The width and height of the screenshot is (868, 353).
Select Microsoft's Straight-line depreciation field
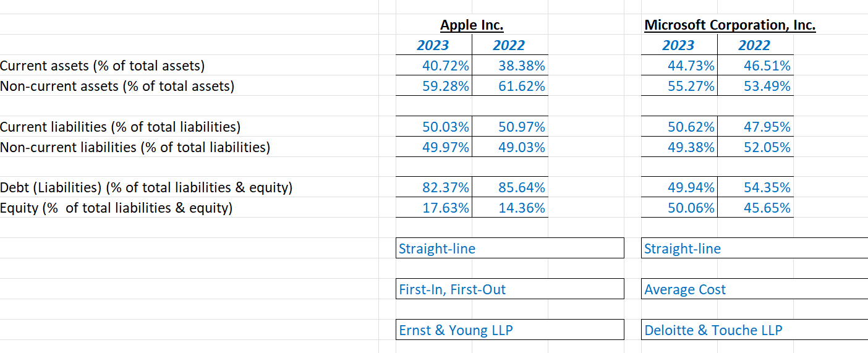click(755, 249)
